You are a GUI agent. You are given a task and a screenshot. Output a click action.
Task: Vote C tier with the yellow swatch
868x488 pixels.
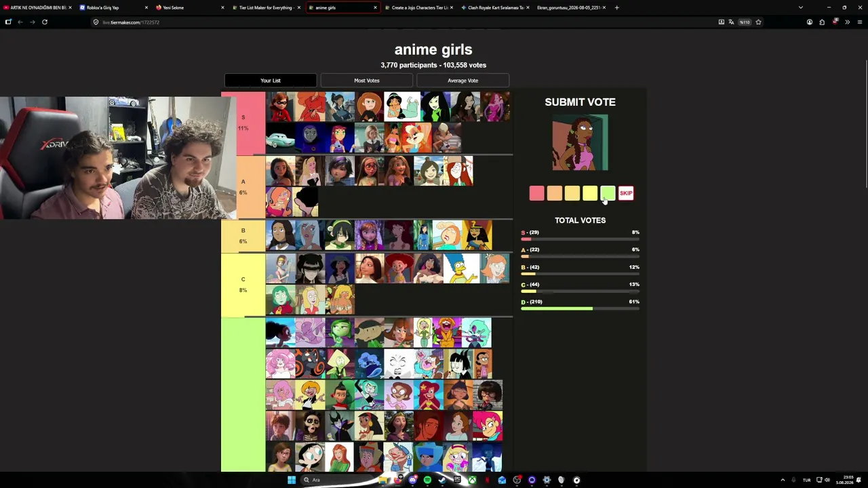[x=590, y=194]
